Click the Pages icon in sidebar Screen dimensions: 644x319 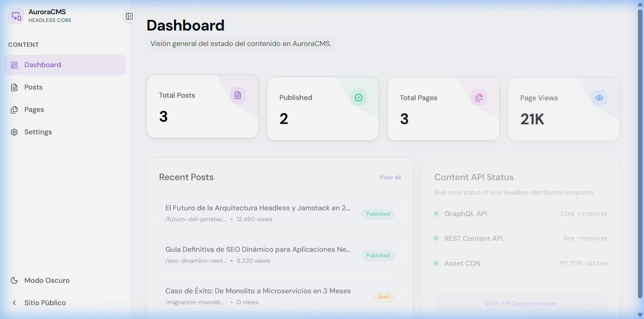14,110
